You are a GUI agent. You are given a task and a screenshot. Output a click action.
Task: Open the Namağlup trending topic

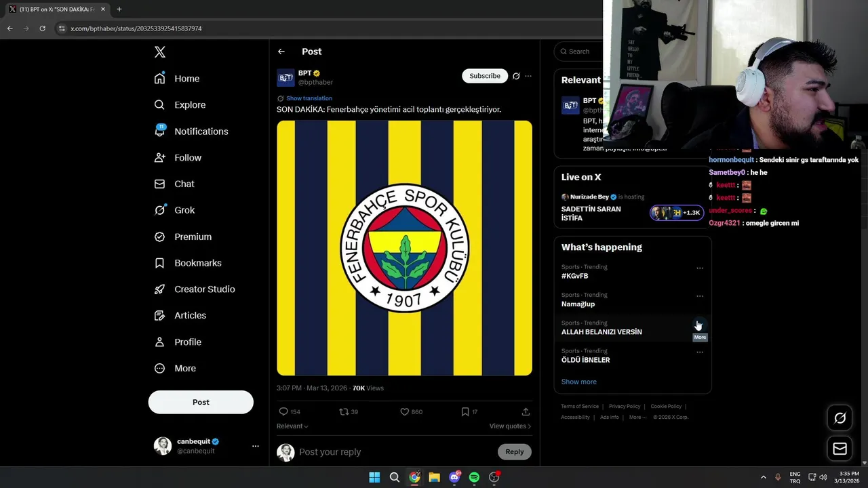(x=578, y=304)
